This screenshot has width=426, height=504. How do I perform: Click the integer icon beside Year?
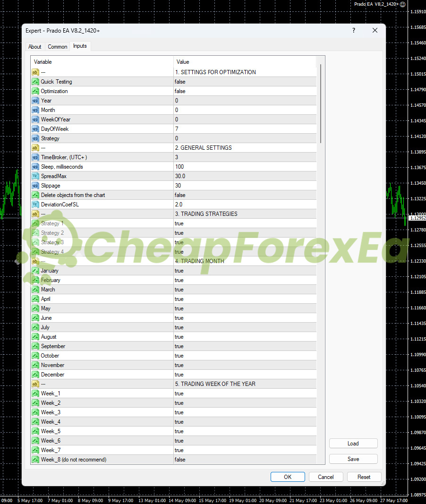[35, 101]
